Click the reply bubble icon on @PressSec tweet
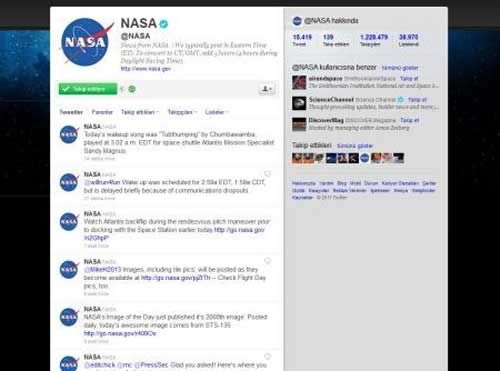500x371 pixels. pyautogui.click(x=268, y=356)
